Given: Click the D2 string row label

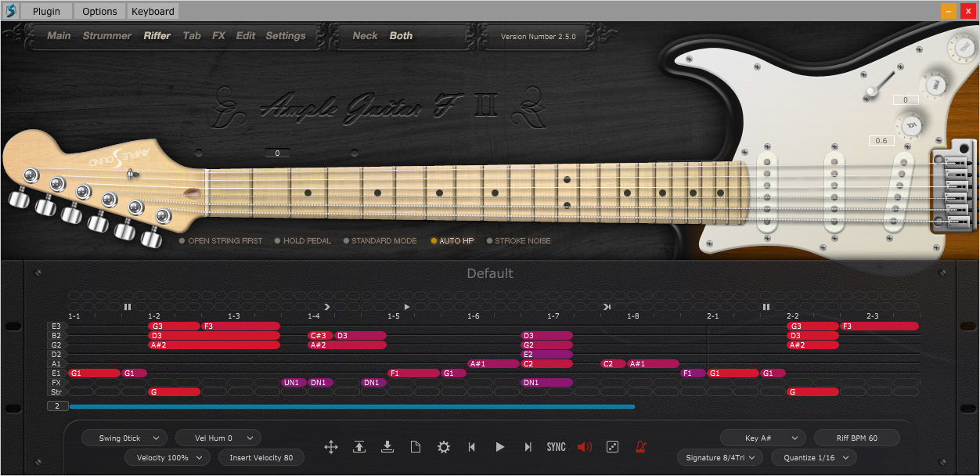Looking at the screenshot, I should (56, 355).
